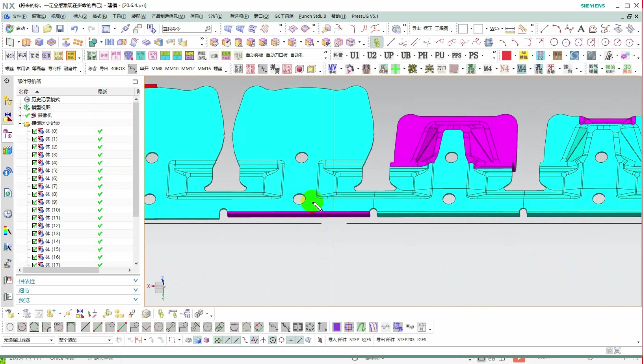Click the 自动夹板 button
Viewport: 643px width, 364px height.
255,56
